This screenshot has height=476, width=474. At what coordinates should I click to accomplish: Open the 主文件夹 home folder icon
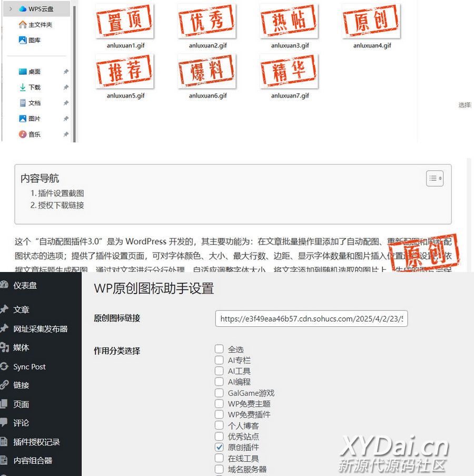[23, 25]
